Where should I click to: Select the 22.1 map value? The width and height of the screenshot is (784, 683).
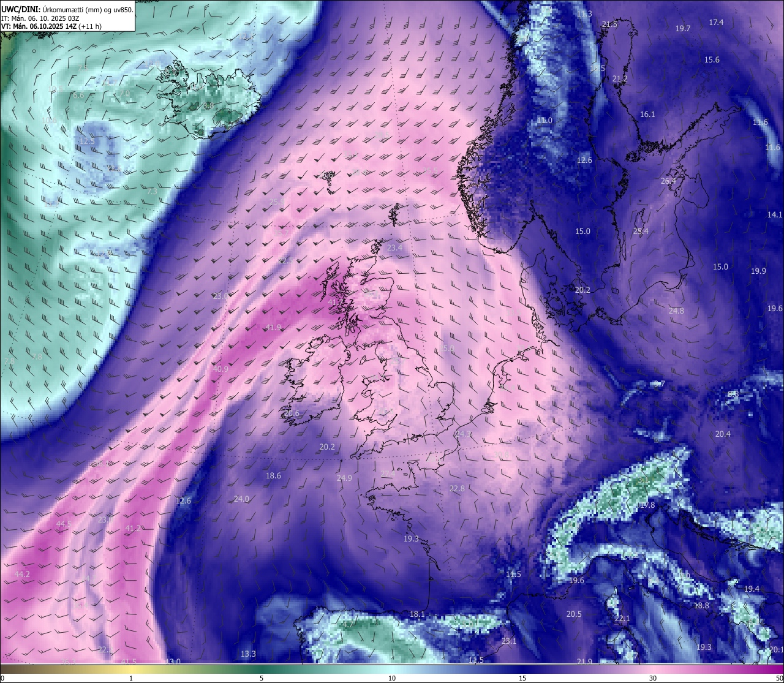[x=622, y=619]
